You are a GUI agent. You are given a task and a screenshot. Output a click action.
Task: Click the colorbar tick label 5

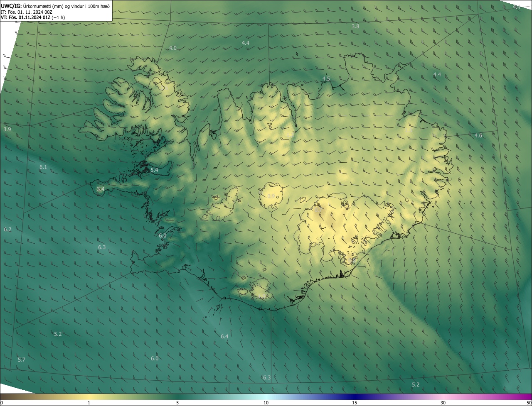tap(177, 403)
